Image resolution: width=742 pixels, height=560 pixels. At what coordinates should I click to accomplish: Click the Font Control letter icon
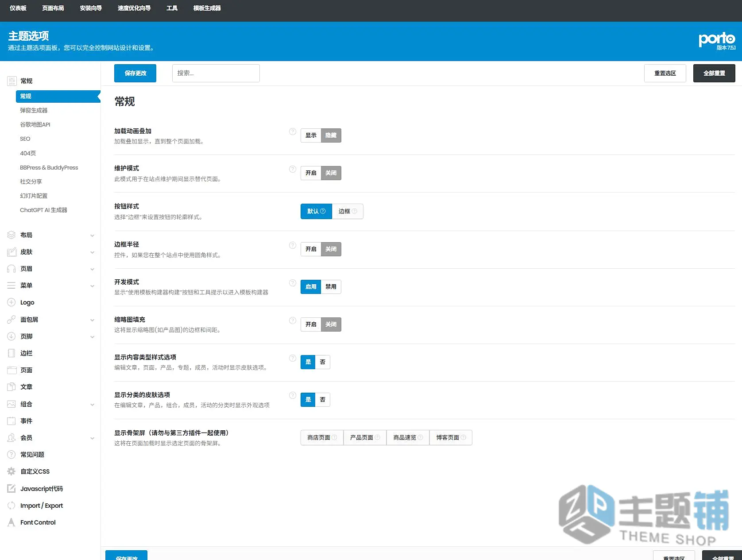[12, 522]
